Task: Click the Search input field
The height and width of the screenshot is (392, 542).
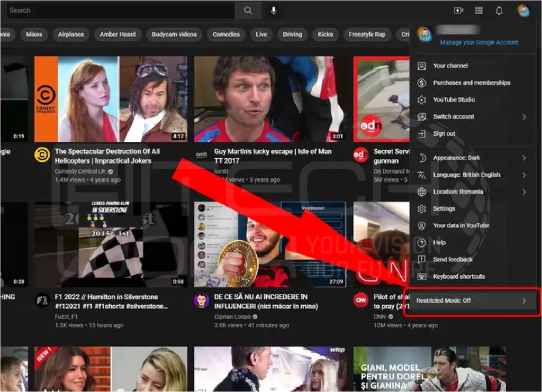Action: (121, 11)
